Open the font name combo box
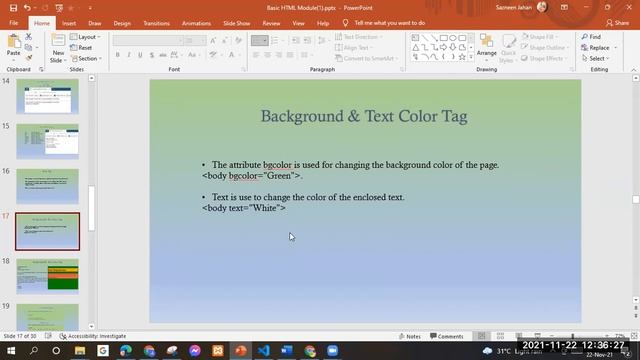This screenshot has height=360, width=640. (148, 40)
